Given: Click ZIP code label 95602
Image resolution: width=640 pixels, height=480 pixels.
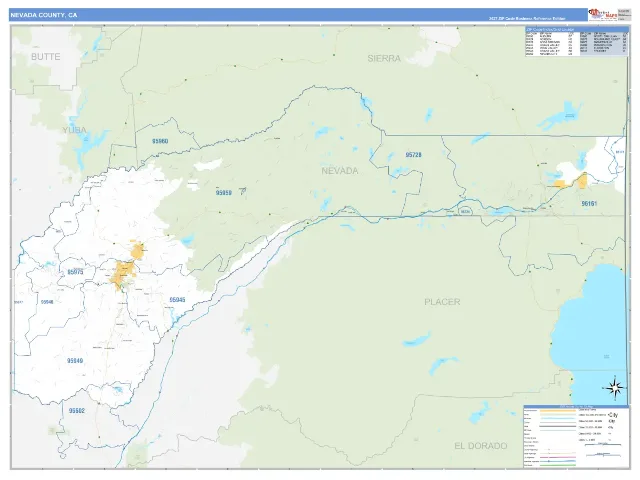Looking at the screenshot, I should [77, 411].
